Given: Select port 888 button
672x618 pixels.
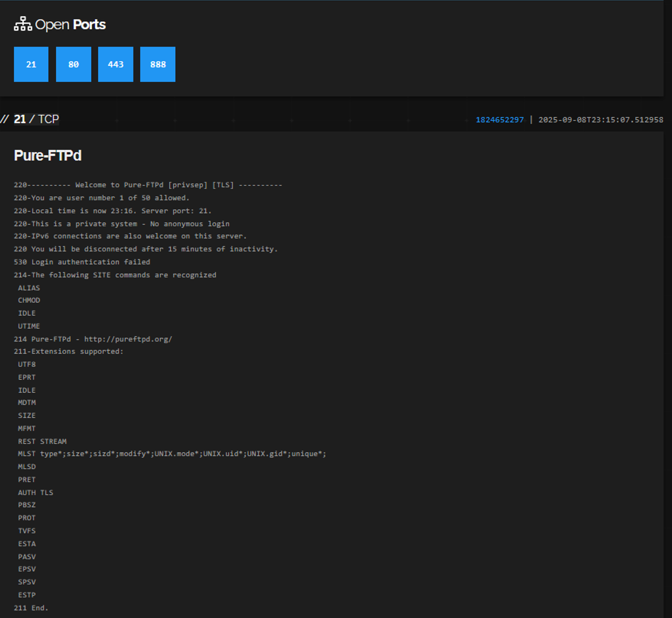Looking at the screenshot, I should click(158, 64).
